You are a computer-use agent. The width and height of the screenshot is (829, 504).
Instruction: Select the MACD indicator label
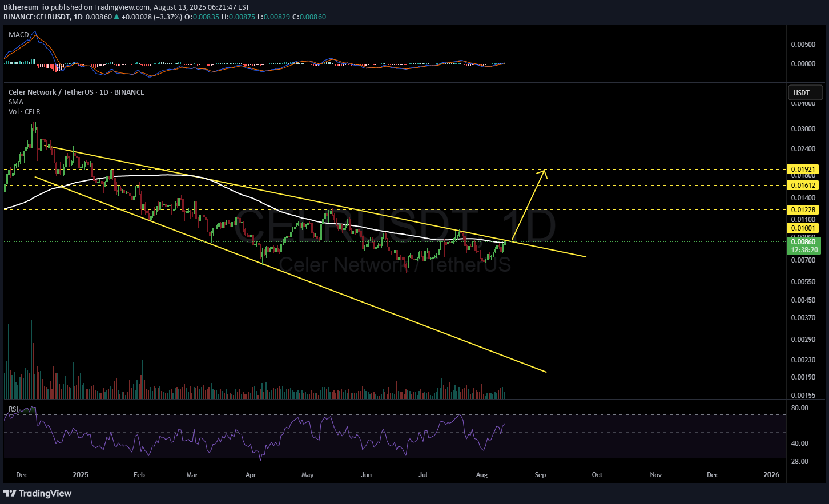tap(18, 35)
